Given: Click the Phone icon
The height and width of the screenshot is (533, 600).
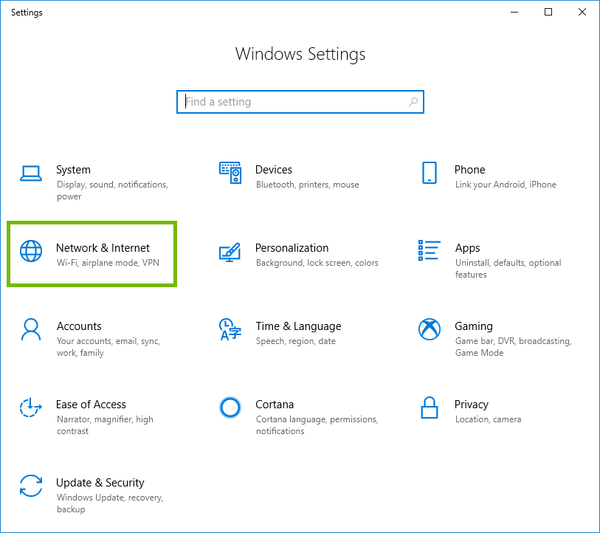Looking at the screenshot, I should click(x=429, y=173).
